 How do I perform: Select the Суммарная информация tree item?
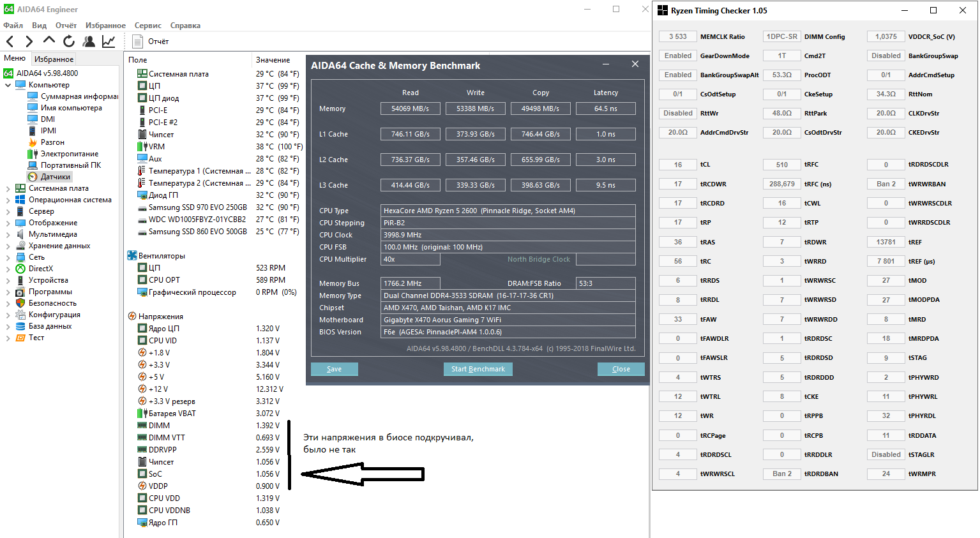73,96
